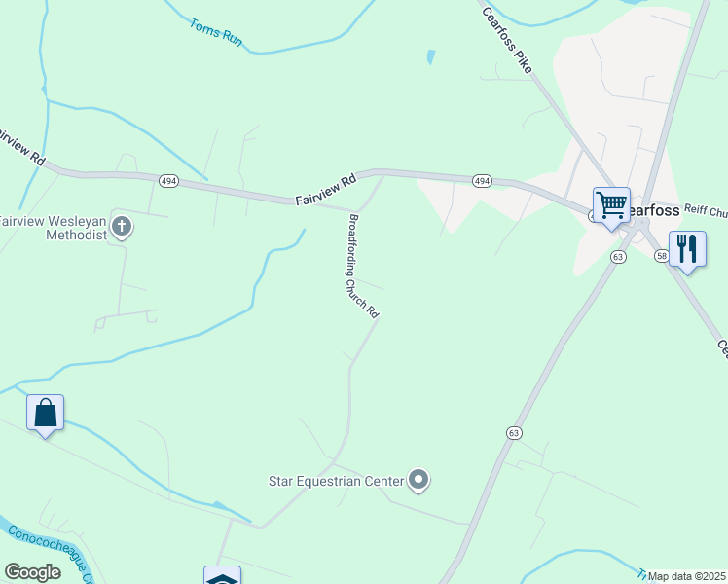Select the route 63 shield beside Cearfoss
728x584 pixels.
pyautogui.click(x=618, y=257)
